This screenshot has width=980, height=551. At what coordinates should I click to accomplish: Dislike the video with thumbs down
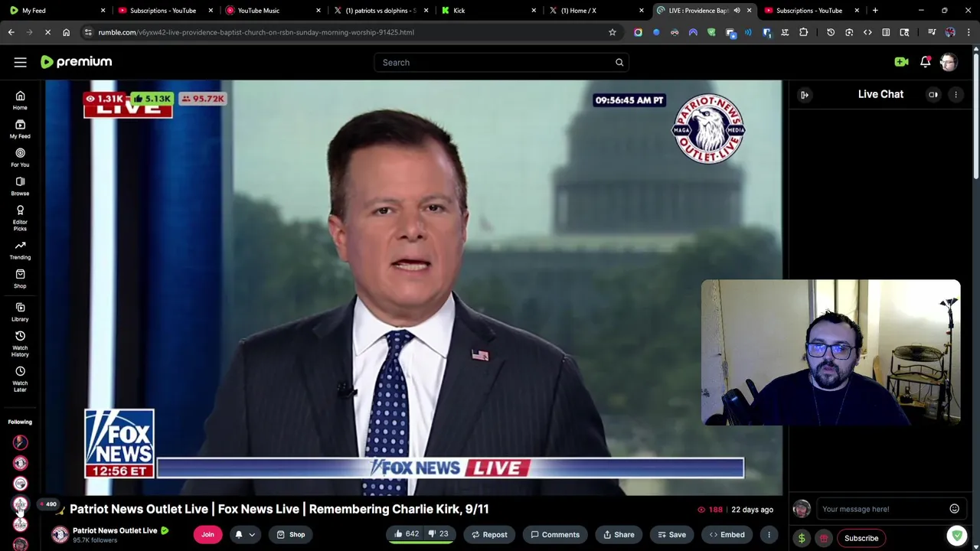(438, 534)
